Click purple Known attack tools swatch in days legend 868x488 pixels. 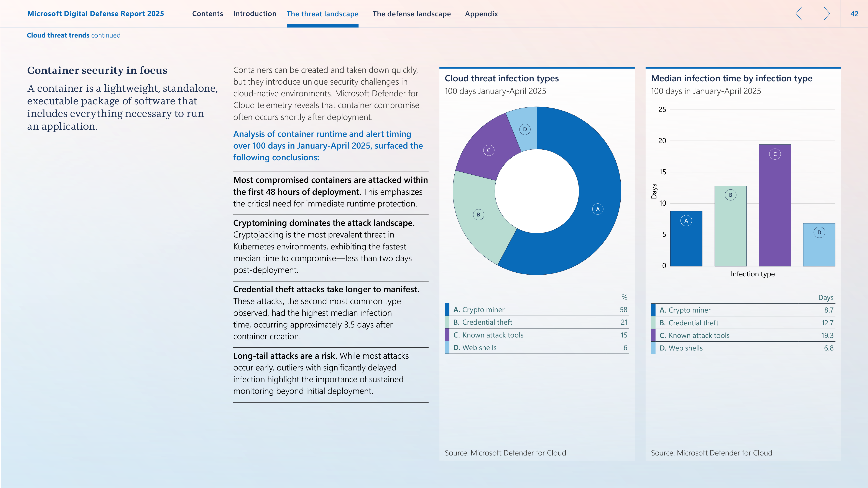click(653, 336)
